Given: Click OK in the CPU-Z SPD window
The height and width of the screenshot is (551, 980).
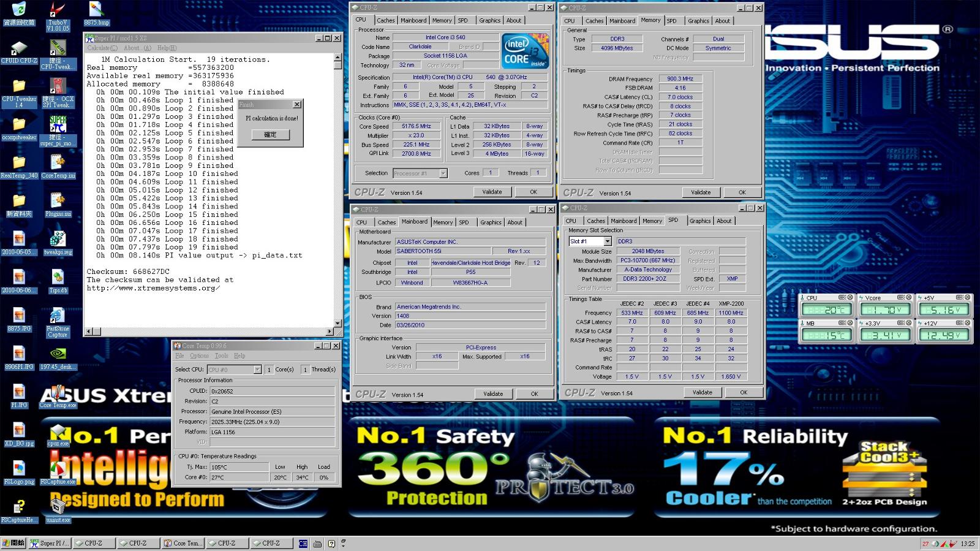Looking at the screenshot, I should click(744, 392).
